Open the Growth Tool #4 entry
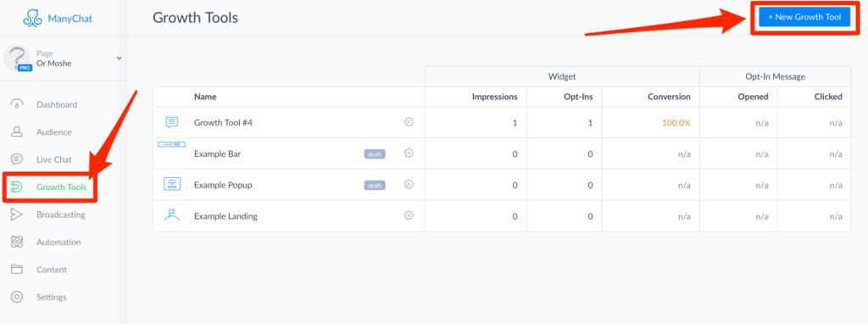Image resolution: width=868 pixels, height=324 pixels. [223, 122]
